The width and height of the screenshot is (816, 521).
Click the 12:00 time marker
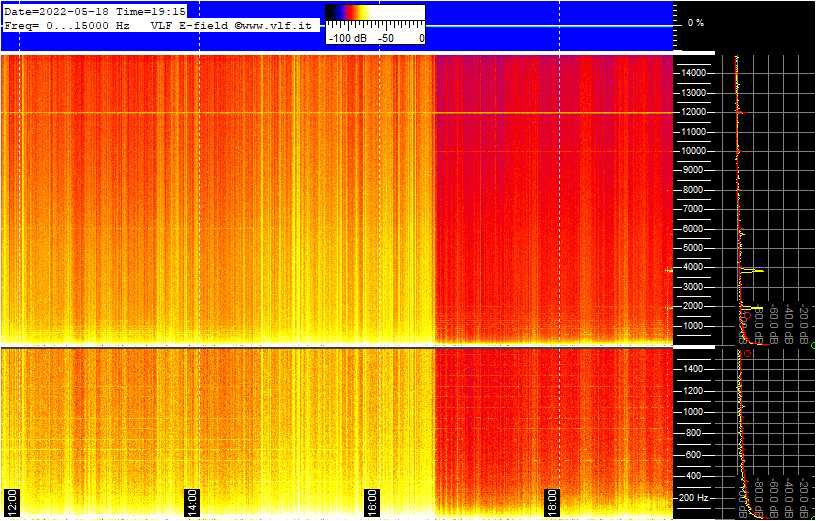click(x=12, y=498)
